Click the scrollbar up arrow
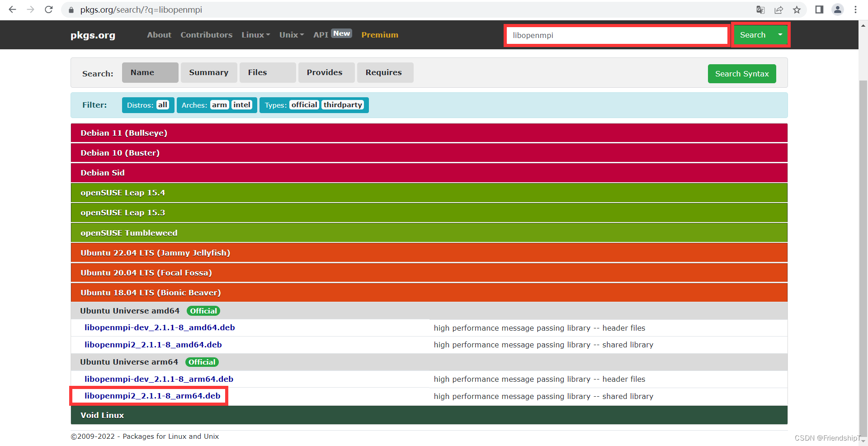The height and width of the screenshot is (446, 868). [863, 26]
